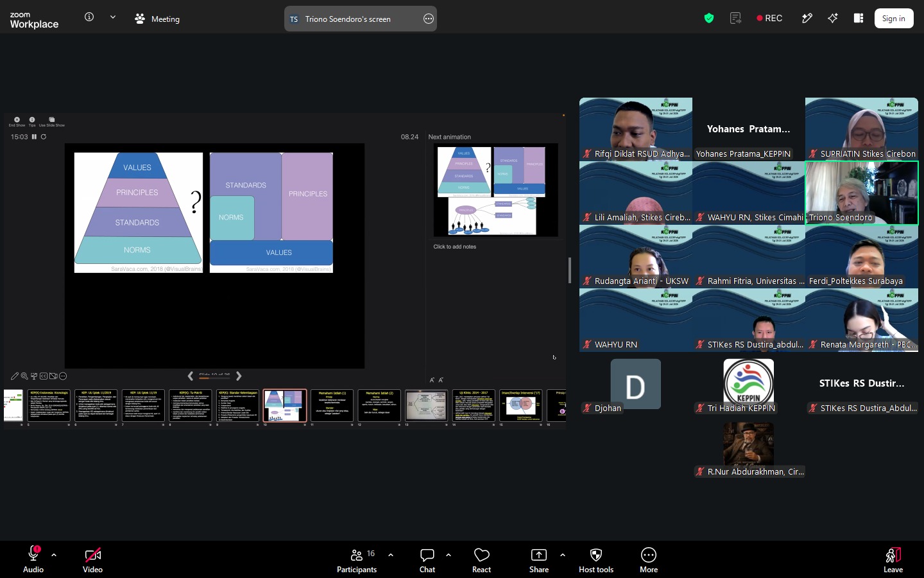Viewport: 924px width, 578px height.
Task: Pause the presentation timer
Action: (x=34, y=137)
